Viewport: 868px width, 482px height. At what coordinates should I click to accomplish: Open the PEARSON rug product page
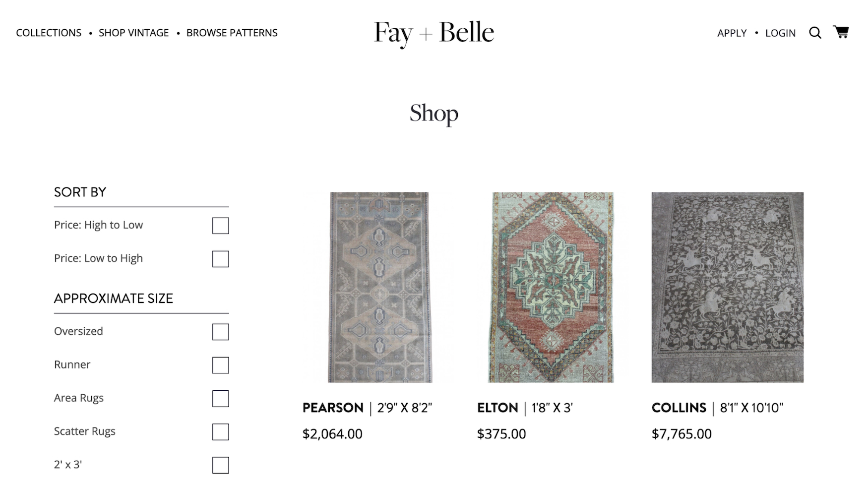pos(333,408)
